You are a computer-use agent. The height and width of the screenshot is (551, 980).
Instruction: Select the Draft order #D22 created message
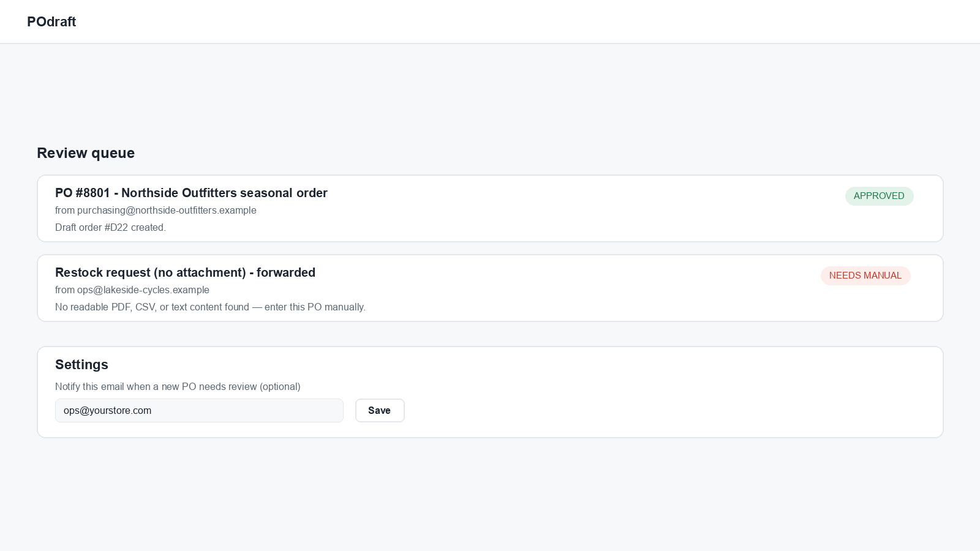click(110, 227)
